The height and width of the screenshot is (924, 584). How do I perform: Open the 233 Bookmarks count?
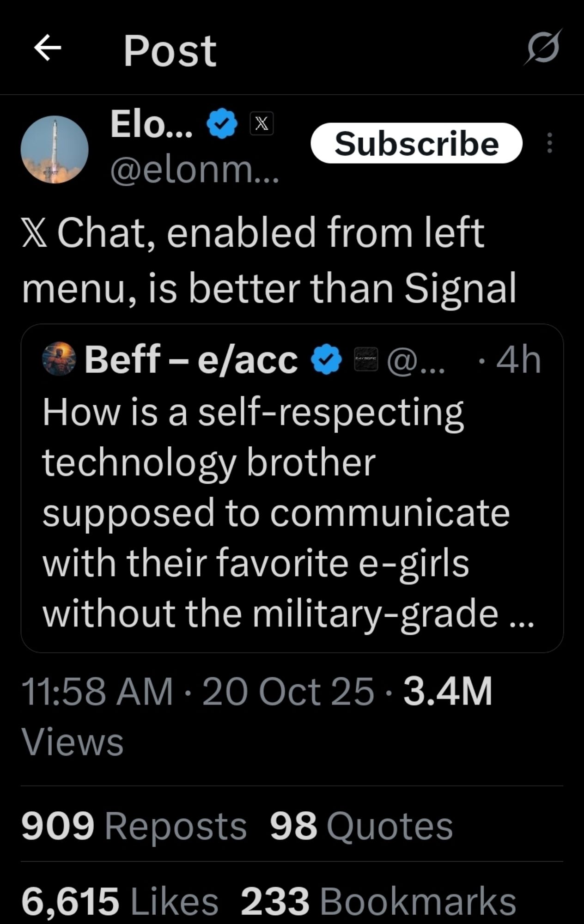pos(378,901)
